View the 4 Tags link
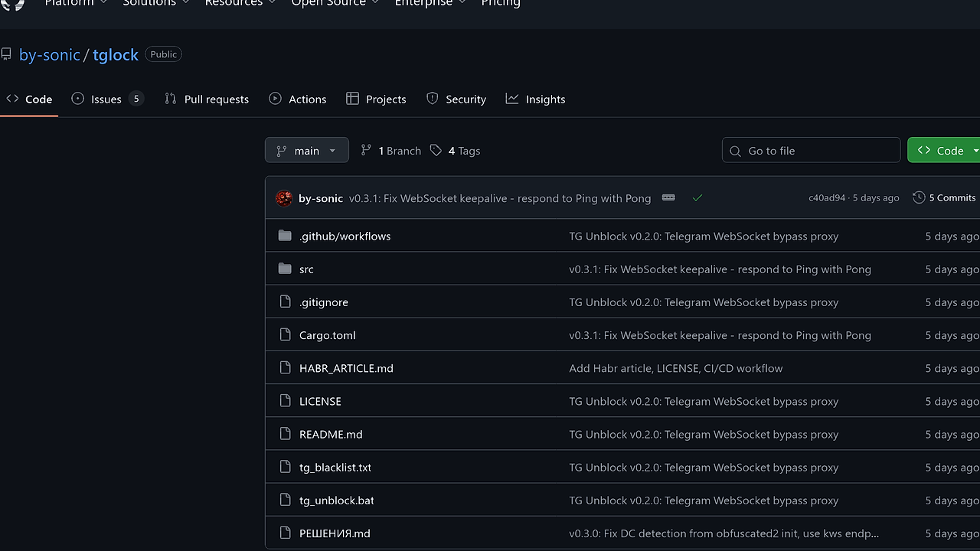 coord(455,151)
